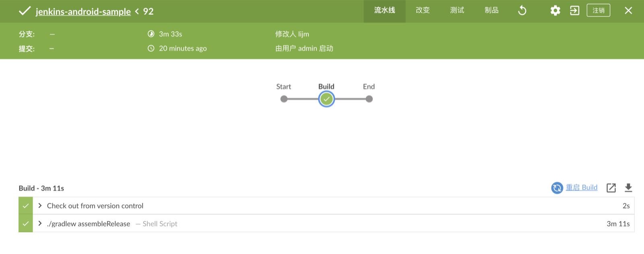Open the jenkins-android-sample link
The height and width of the screenshot is (254, 644).
[x=83, y=11]
